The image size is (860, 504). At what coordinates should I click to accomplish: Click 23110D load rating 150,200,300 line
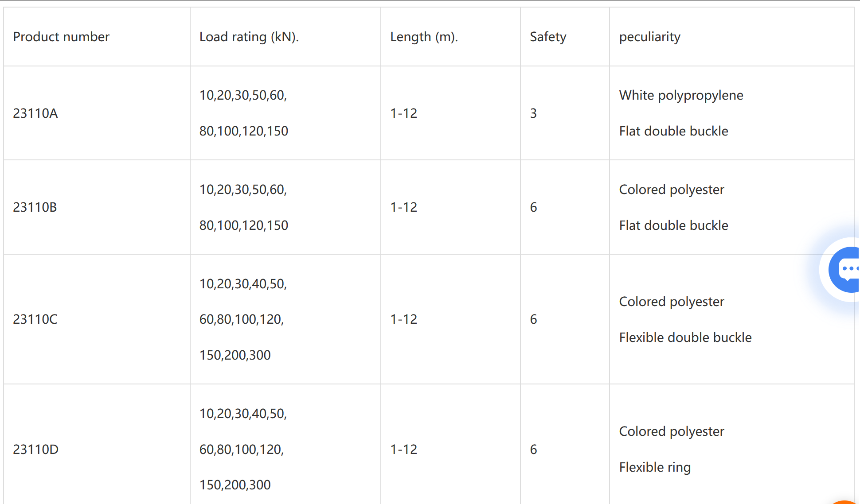click(x=235, y=485)
